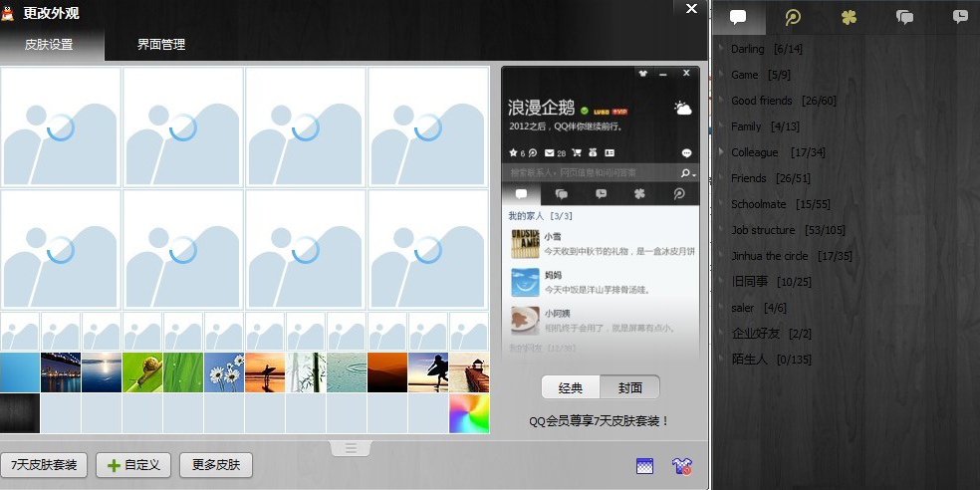Click the magnifier search icon in preview
The width and height of the screenshot is (980, 490).
[x=685, y=173]
